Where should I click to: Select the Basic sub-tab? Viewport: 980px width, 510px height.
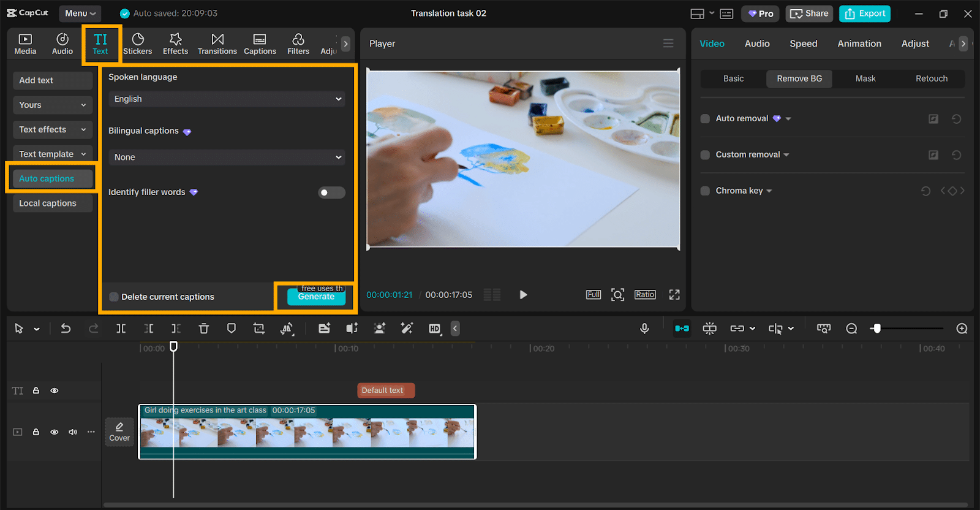733,78
